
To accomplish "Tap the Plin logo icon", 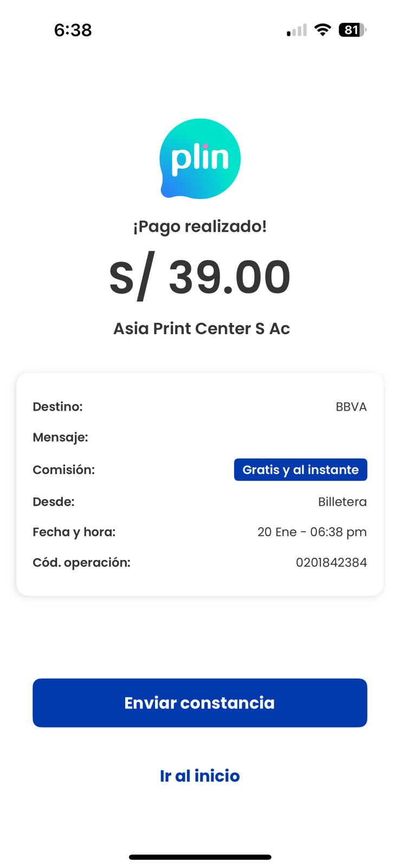I will (200, 158).
